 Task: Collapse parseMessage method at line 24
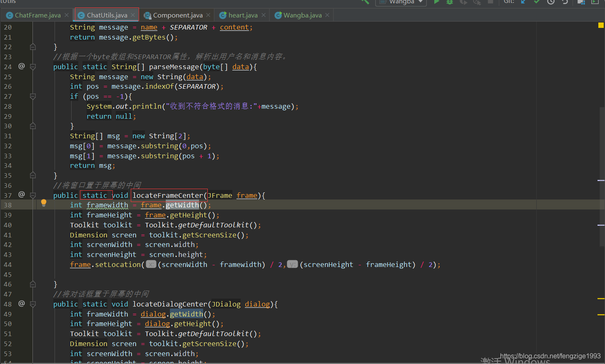tap(33, 67)
